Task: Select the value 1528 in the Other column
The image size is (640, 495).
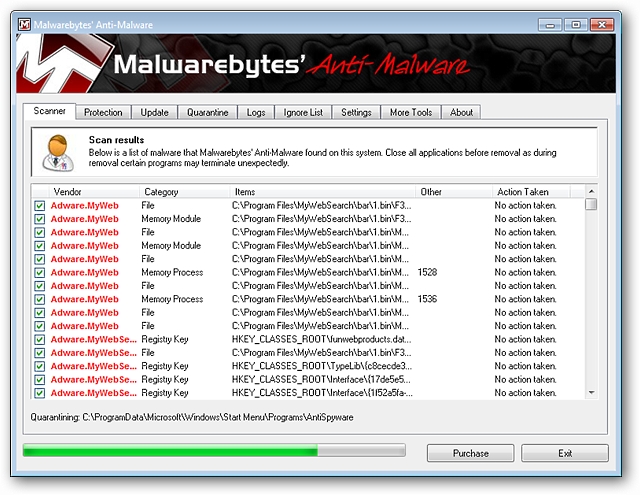Action: point(427,273)
